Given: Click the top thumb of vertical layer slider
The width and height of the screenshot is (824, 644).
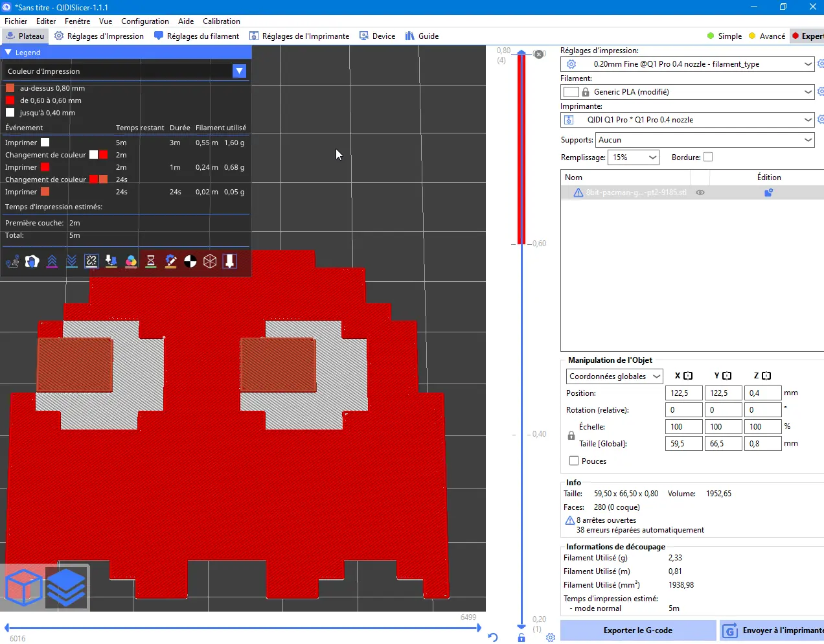Looking at the screenshot, I should [521, 53].
